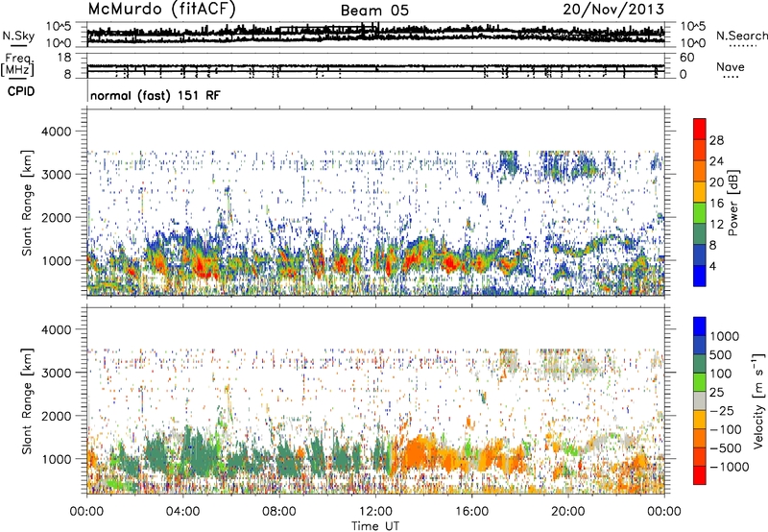Click the date 20/Nov/2013
This screenshot has width=768, height=532.
click(613, 10)
